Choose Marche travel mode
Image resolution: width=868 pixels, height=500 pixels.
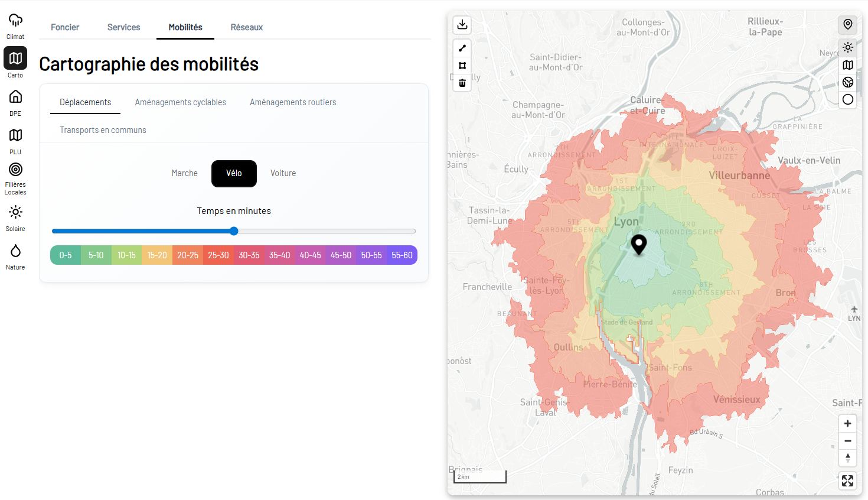click(x=185, y=173)
